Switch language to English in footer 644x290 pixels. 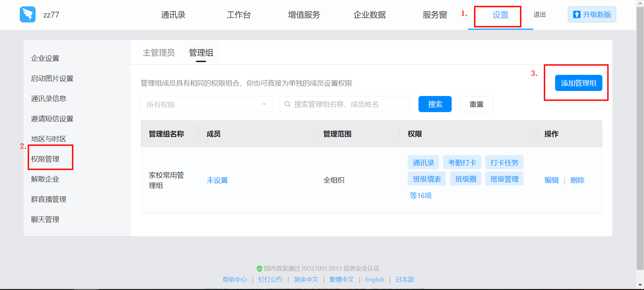[375, 280]
